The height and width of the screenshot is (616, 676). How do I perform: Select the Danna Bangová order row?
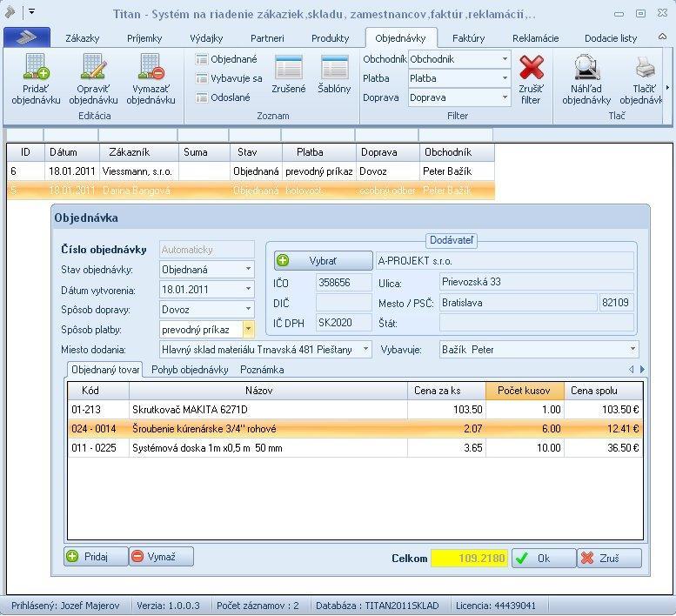[x=251, y=190]
